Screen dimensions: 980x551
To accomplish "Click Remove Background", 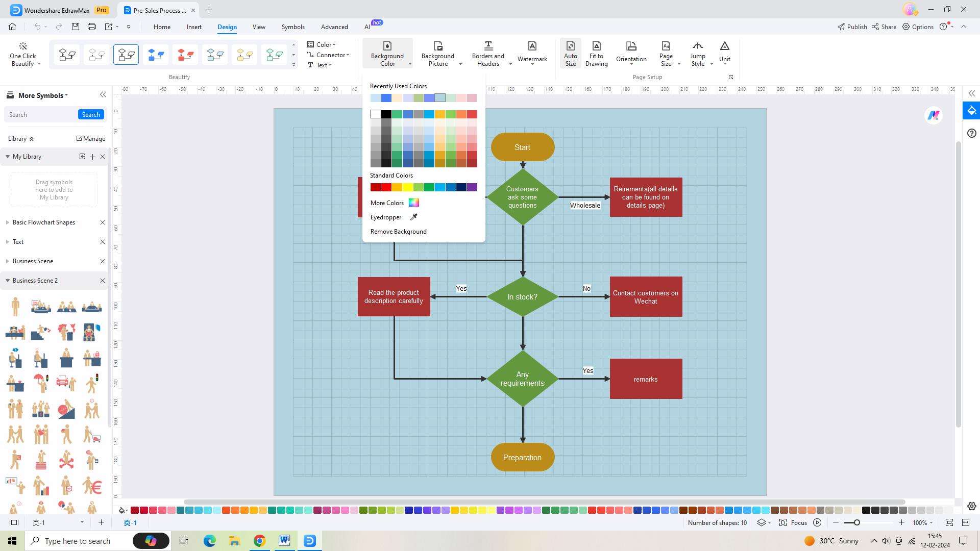I will coord(399,232).
